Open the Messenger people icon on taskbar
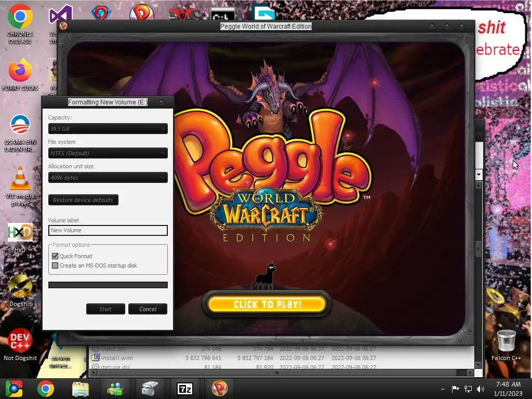This screenshot has width=532, height=399. click(x=115, y=389)
